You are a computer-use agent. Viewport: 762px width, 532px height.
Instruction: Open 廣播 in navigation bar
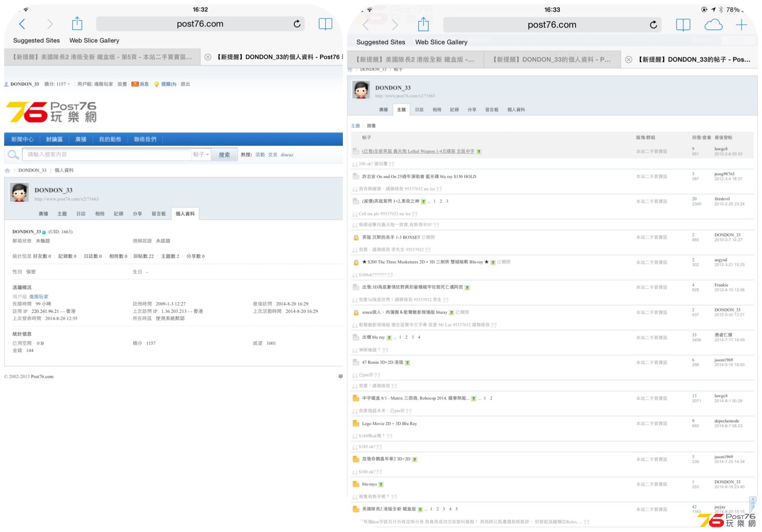click(x=80, y=139)
